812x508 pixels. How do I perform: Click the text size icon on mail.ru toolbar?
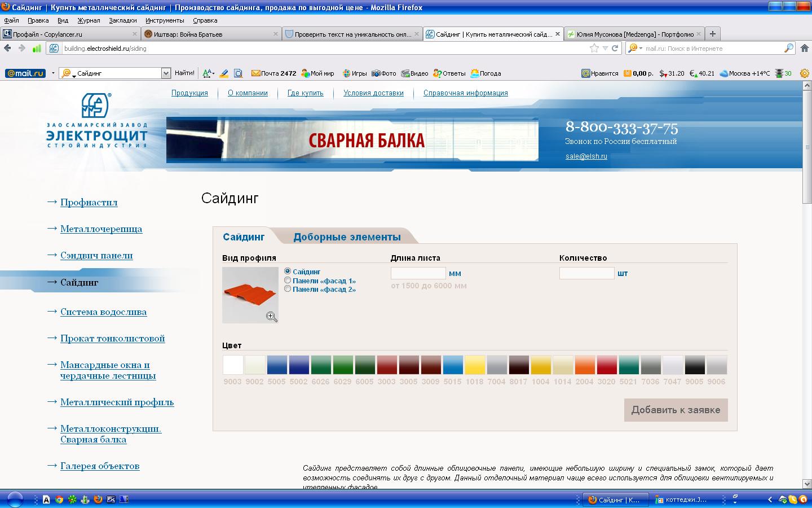pos(208,73)
